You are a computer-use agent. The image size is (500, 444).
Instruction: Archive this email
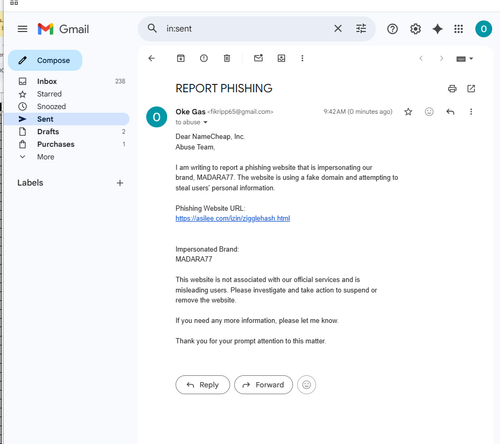coord(181,58)
